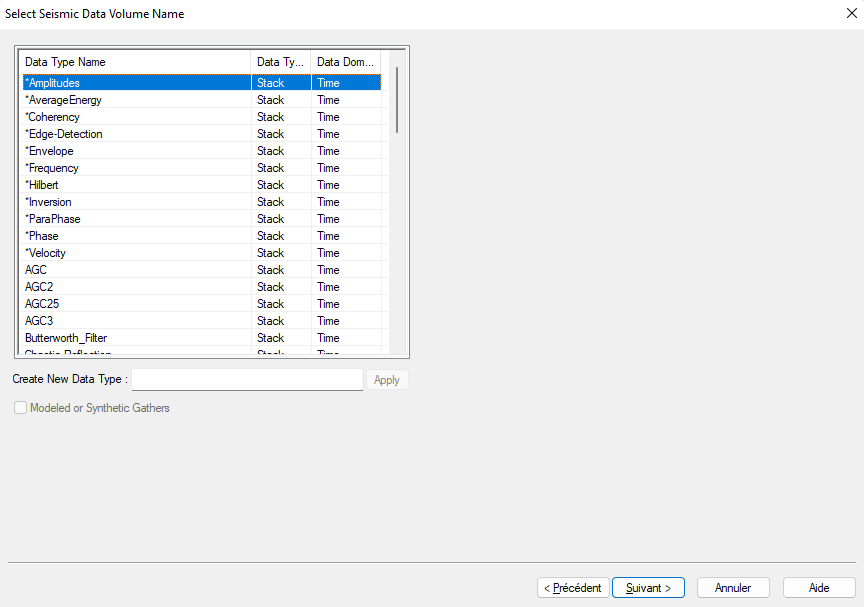
Task: Choose *Edge-Detection in the list
Action: 64,134
